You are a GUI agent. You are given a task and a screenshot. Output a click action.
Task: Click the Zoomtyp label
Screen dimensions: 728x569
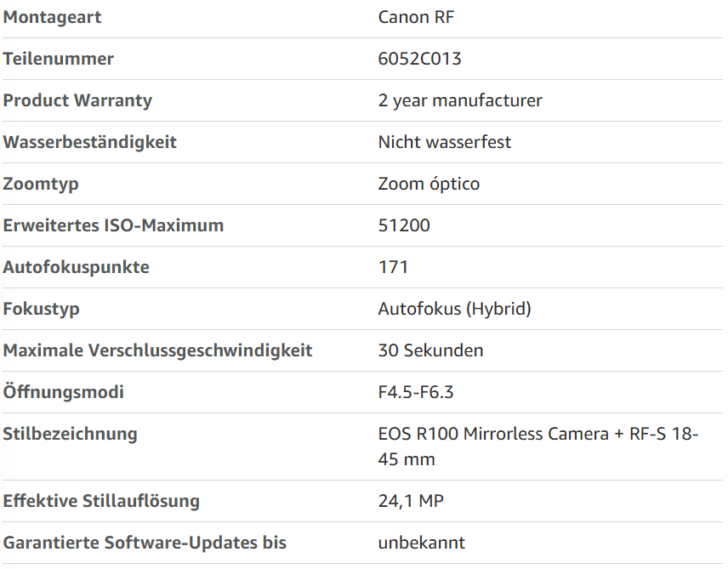41,184
